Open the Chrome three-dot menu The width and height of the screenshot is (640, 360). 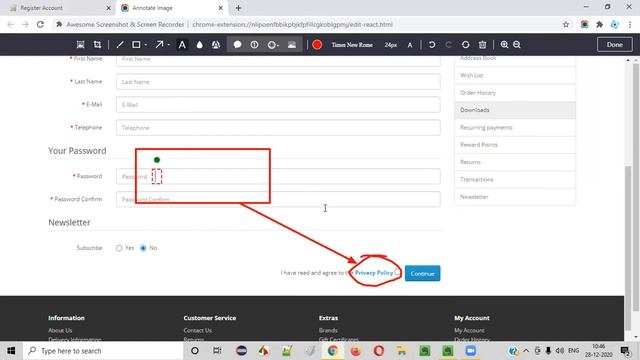[630, 24]
